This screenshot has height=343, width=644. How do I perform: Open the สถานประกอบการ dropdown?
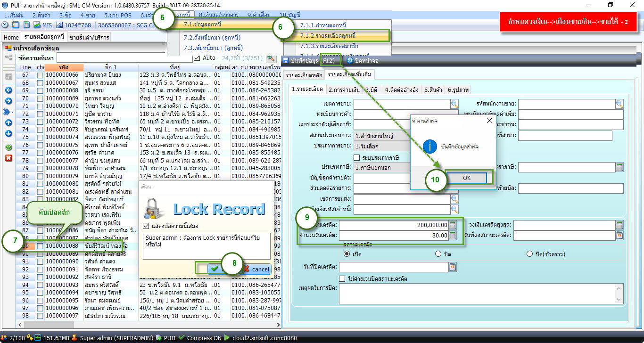382,136
